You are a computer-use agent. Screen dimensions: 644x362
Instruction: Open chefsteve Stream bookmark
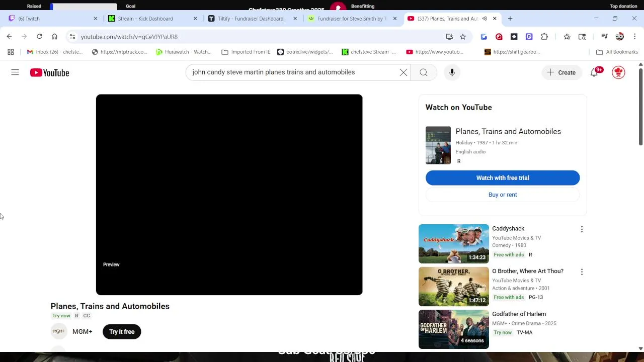pyautogui.click(x=369, y=52)
